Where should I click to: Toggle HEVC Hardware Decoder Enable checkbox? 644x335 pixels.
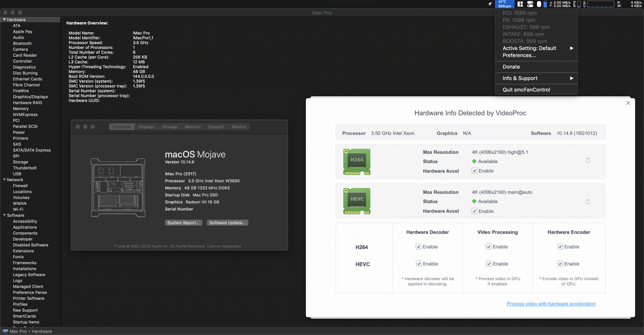click(419, 264)
